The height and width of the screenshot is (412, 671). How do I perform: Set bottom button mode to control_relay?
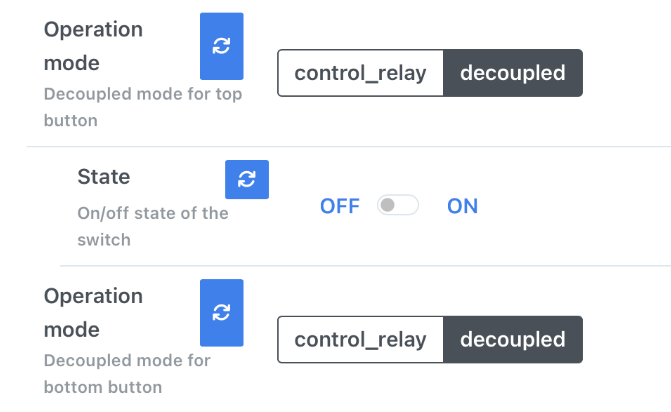coord(360,340)
